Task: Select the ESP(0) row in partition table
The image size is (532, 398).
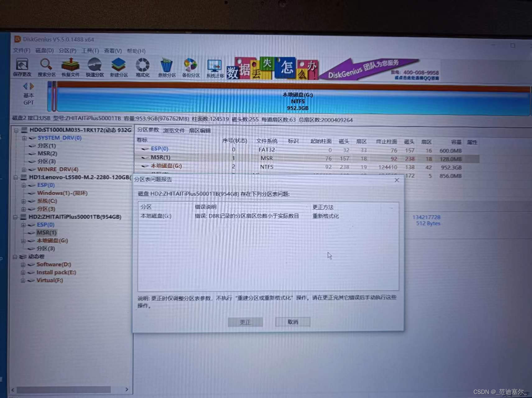Action: (306, 150)
